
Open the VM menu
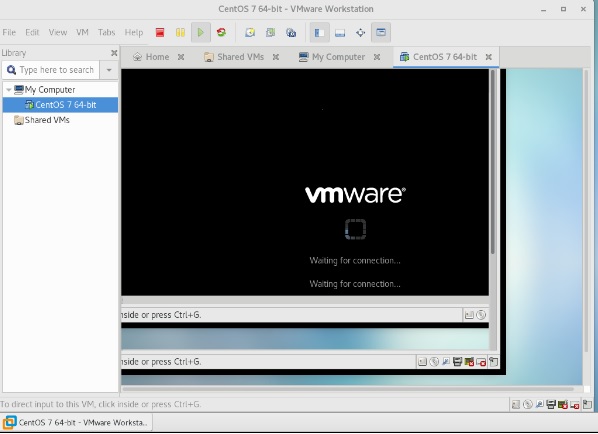pos(82,32)
